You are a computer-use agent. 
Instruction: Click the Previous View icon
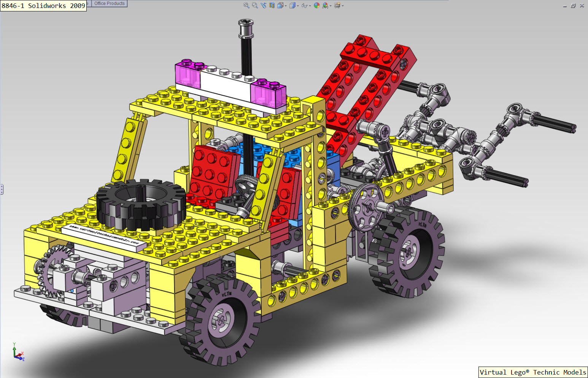point(264,5)
